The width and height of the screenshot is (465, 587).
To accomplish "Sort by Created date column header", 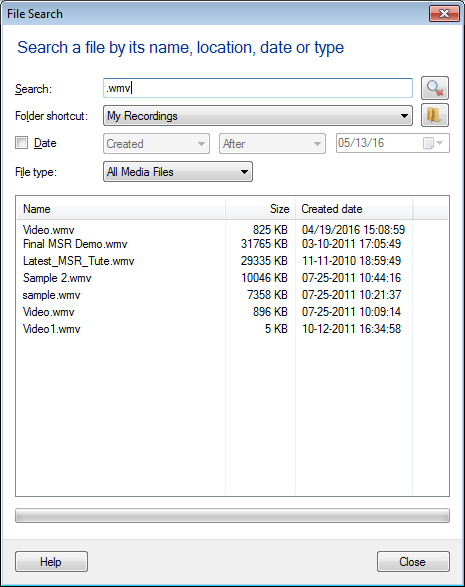I will click(x=354, y=209).
